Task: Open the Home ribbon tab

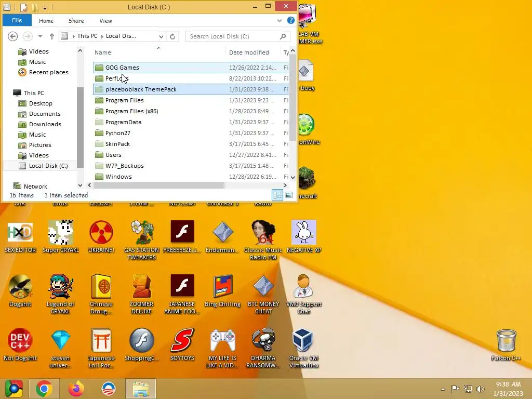Action: click(46, 21)
